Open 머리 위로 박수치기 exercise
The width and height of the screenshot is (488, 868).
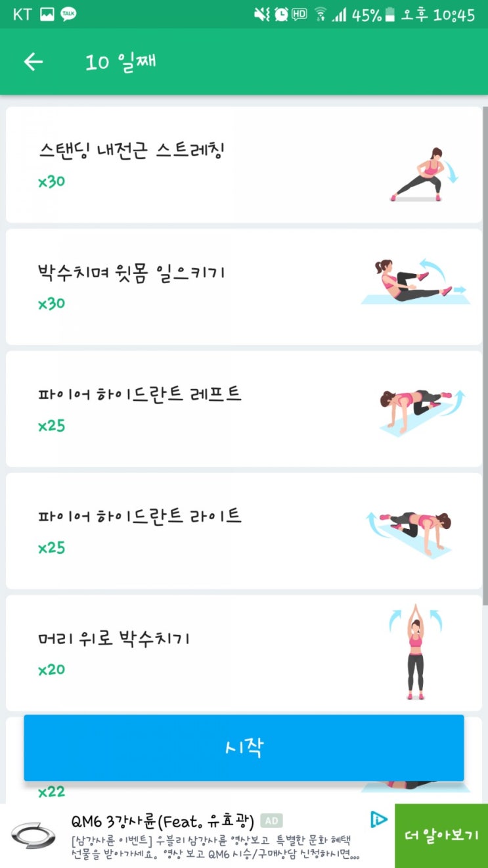[x=244, y=653]
